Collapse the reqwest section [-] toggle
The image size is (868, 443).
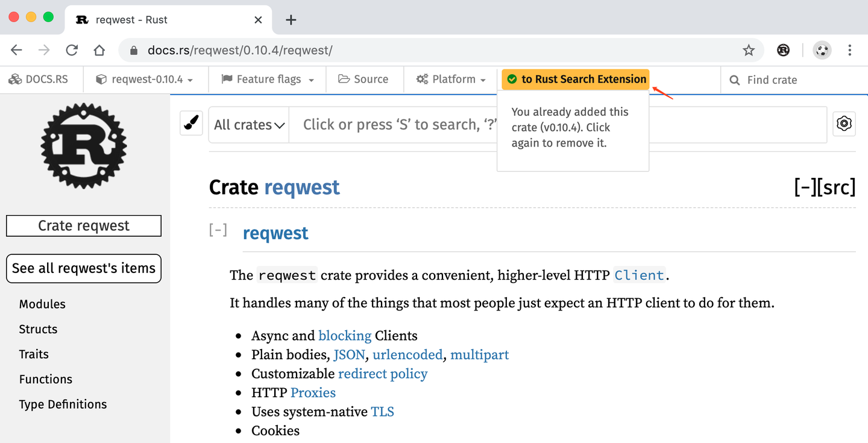click(218, 230)
